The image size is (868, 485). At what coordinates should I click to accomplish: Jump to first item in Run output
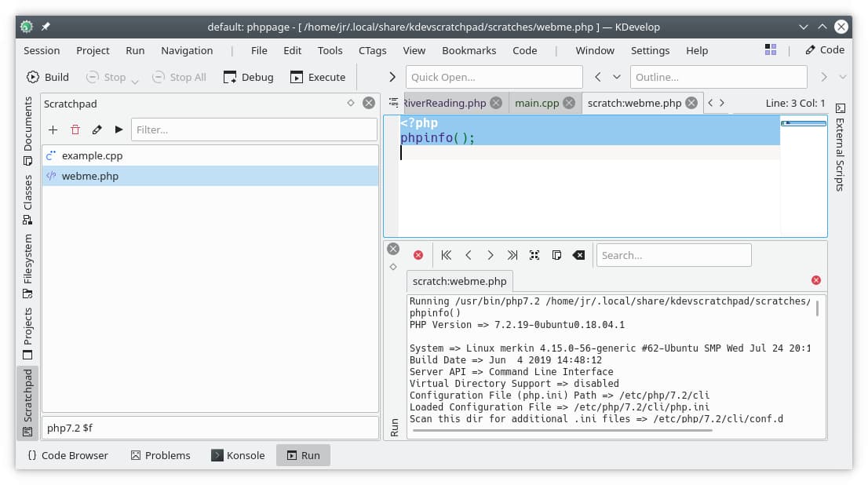[447, 255]
